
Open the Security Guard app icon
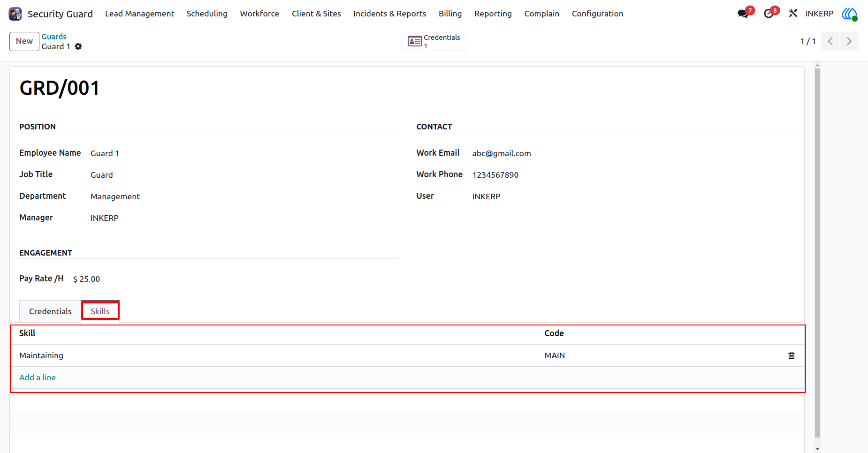[15, 14]
